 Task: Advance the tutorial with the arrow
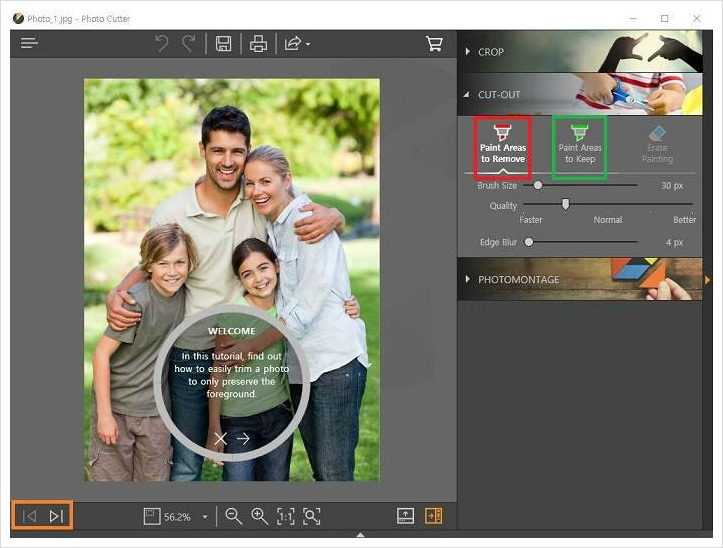pyautogui.click(x=243, y=439)
